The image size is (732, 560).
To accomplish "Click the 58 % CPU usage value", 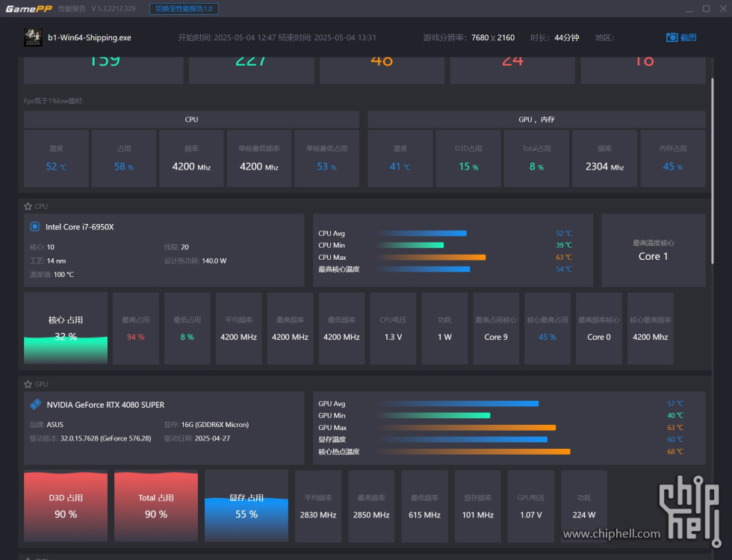I will pos(124,167).
